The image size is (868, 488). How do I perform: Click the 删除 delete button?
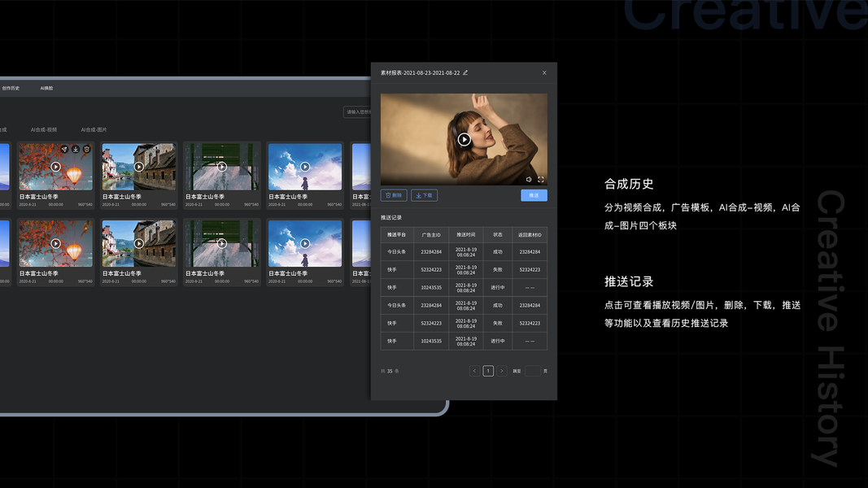(394, 195)
